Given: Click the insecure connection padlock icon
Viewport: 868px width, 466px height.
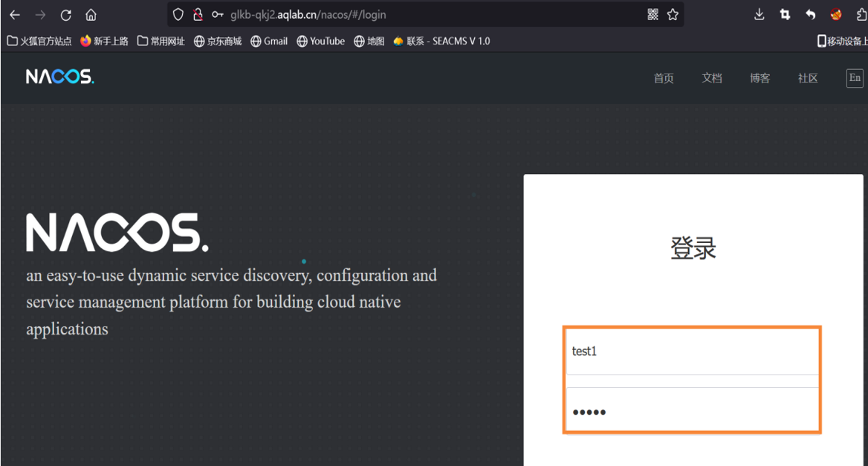Looking at the screenshot, I should [198, 14].
